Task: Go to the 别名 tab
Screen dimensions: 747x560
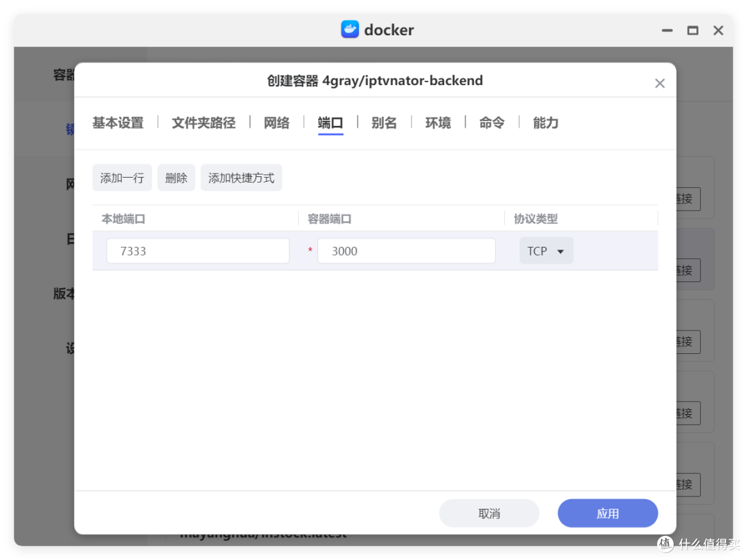Action: 384,123
